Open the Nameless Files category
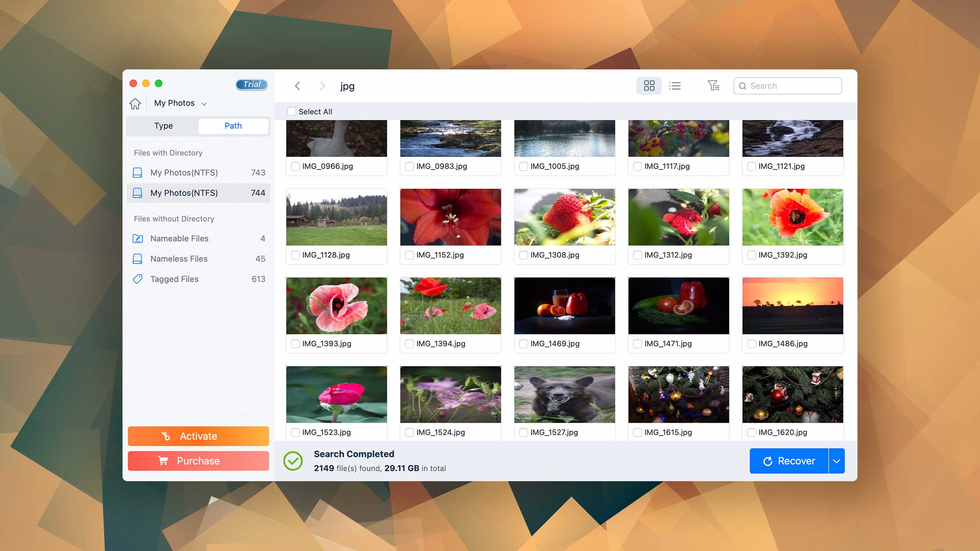 pos(198,259)
